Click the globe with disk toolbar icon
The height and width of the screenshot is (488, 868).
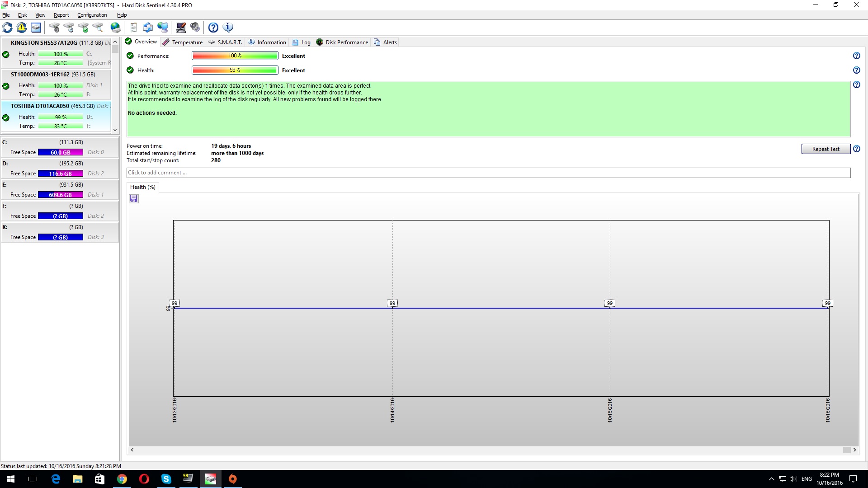coord(116,28)
